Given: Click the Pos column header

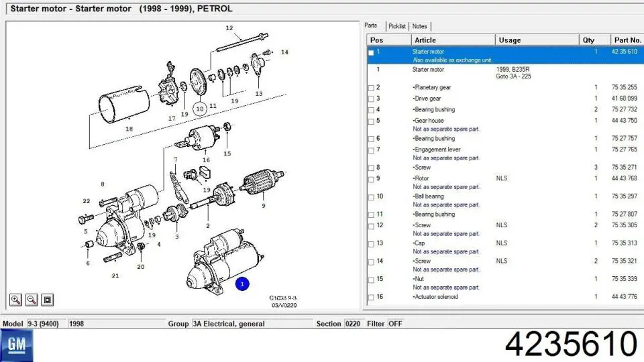Looking at the screenshot, I should pyautogui.click(x=389, y=40).
